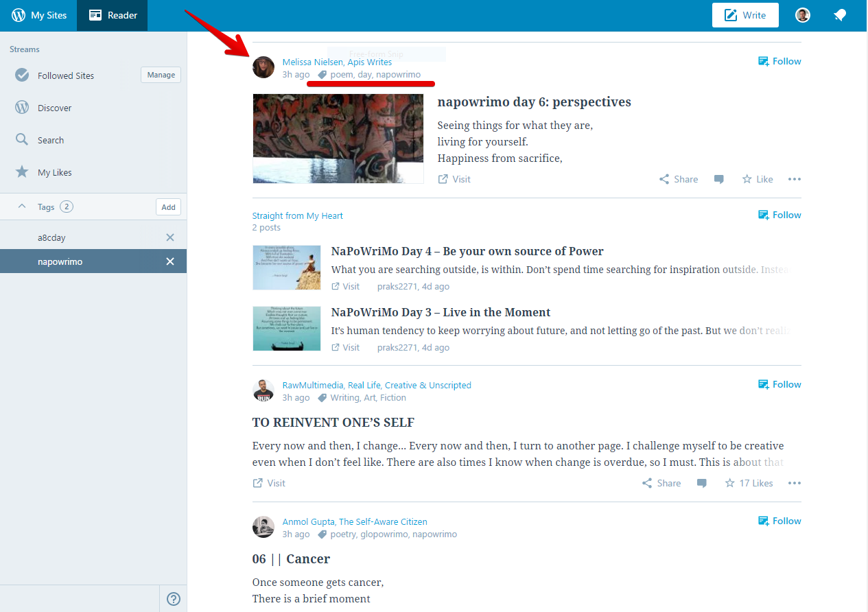Open My Likes in the sidebar

pos(54,172)
